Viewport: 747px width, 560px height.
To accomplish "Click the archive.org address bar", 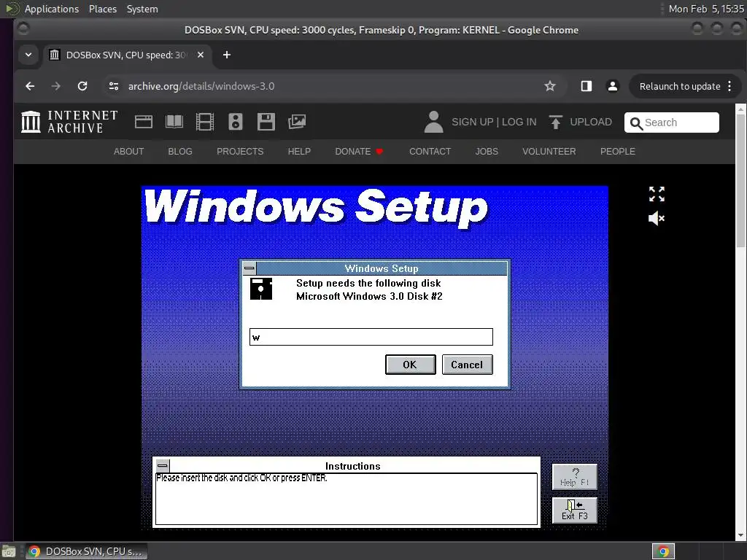I will click(x=333, y=86).
